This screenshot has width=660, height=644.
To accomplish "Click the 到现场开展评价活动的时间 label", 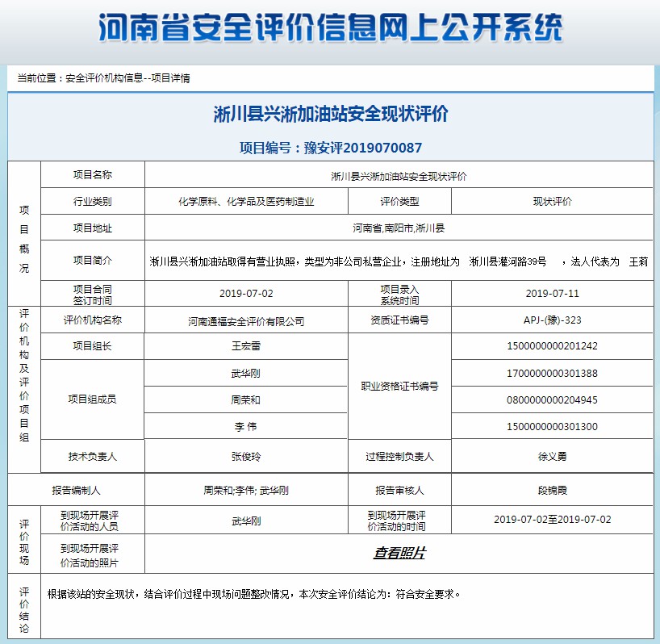I will click(x=396, y=521).
